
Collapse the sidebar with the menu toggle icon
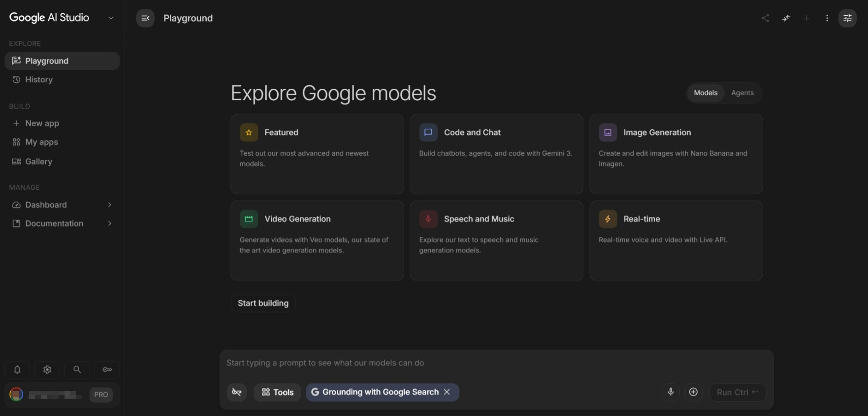145,18
